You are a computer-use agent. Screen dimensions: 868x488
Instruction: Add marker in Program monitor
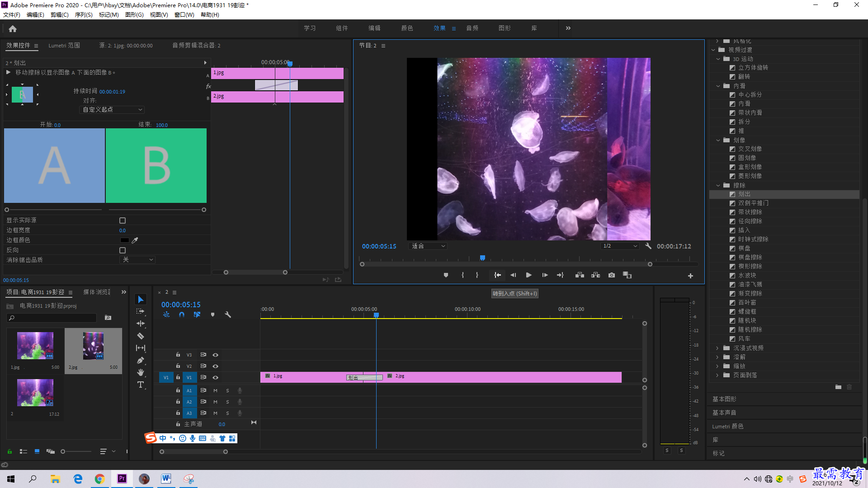click(446, 275)
